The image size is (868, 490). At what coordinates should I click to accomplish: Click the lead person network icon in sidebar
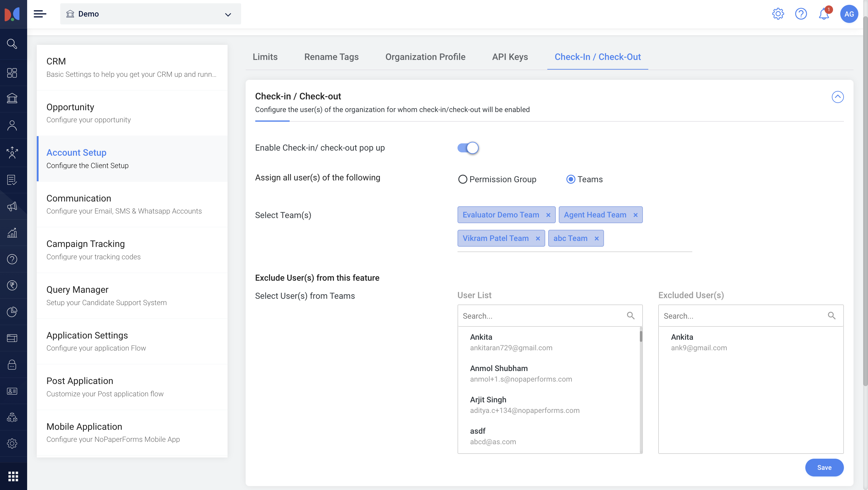[x=12, y=153]
